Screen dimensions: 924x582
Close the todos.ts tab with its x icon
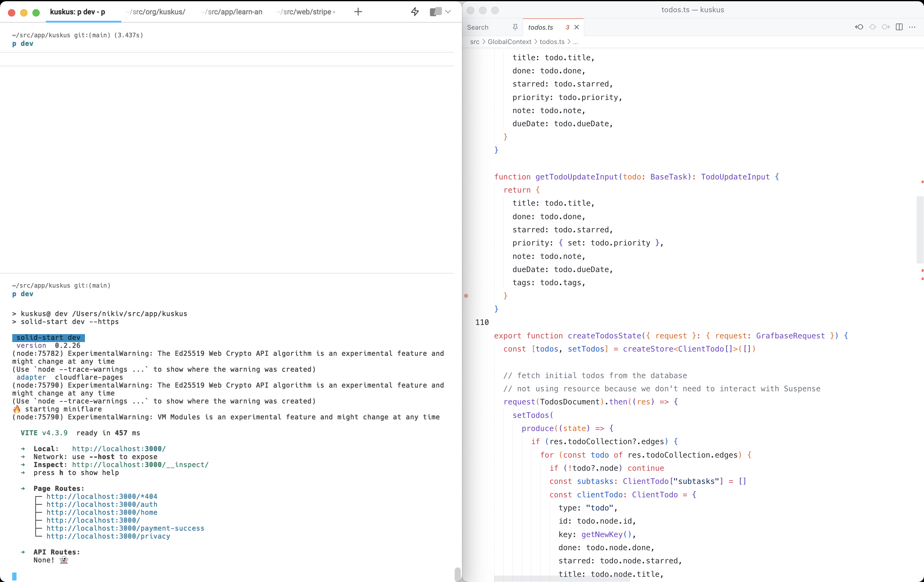(577, 27)
